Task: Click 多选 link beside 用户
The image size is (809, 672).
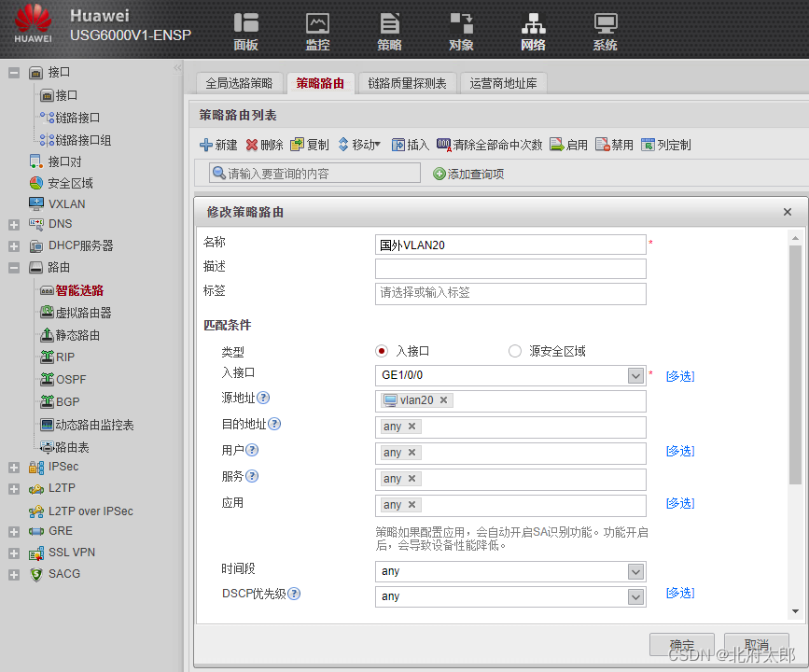Action: (x=680, y=451)
